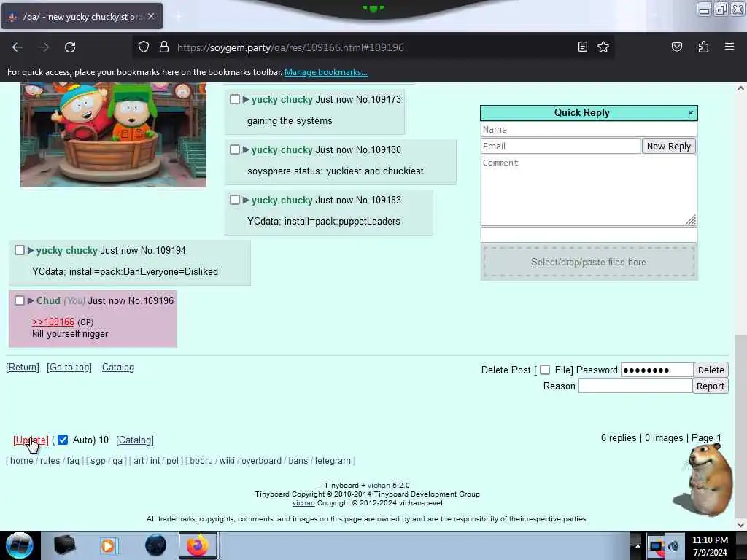Open the [Catalog] link next to Auto
Screen dimensions: 747x560
[x=135, y=440]
